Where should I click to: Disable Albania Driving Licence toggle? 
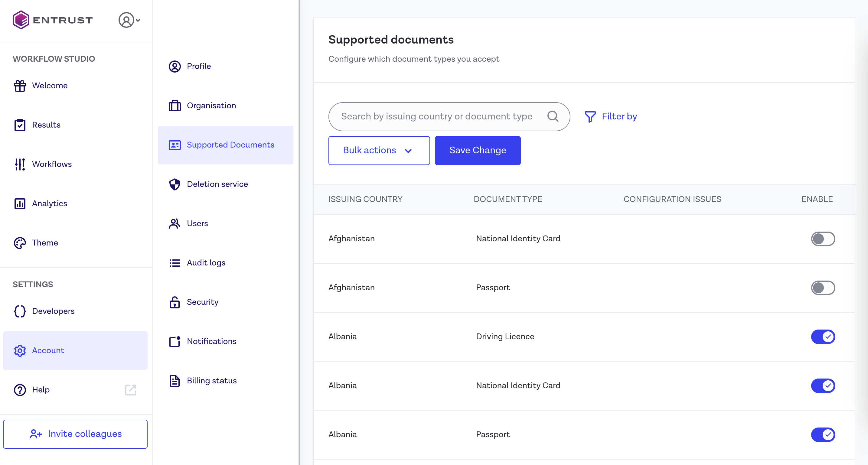[x=823, y=337]
